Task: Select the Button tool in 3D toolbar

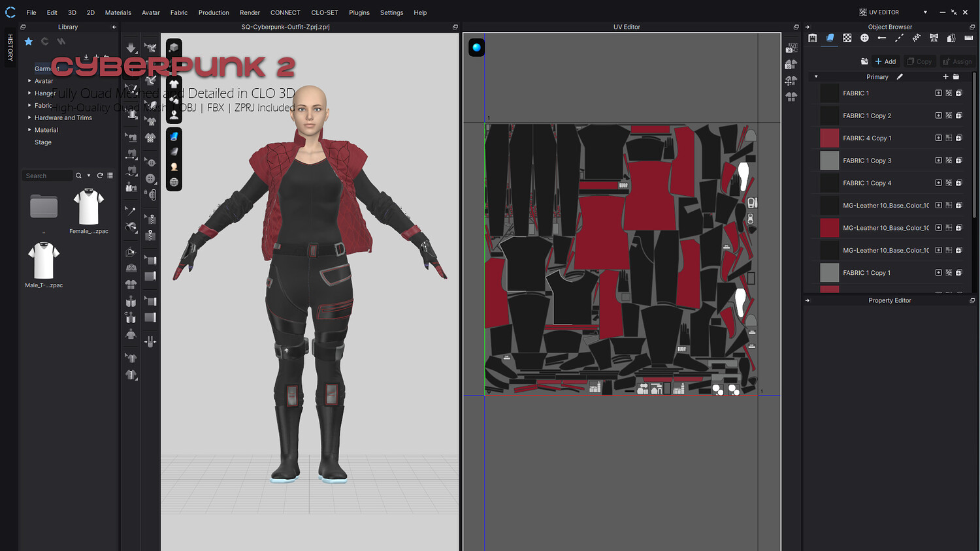Action: click(x=150, y=178)
